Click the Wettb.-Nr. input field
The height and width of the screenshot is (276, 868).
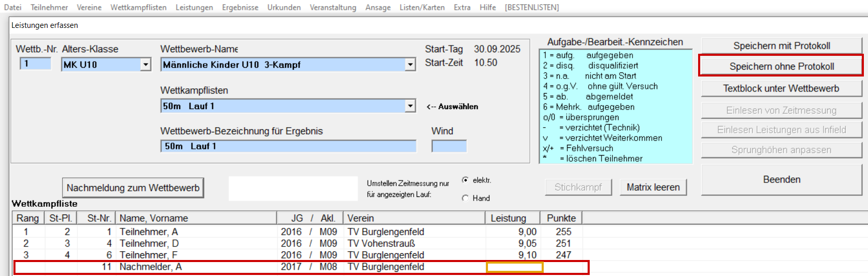(x=35, y=64)
